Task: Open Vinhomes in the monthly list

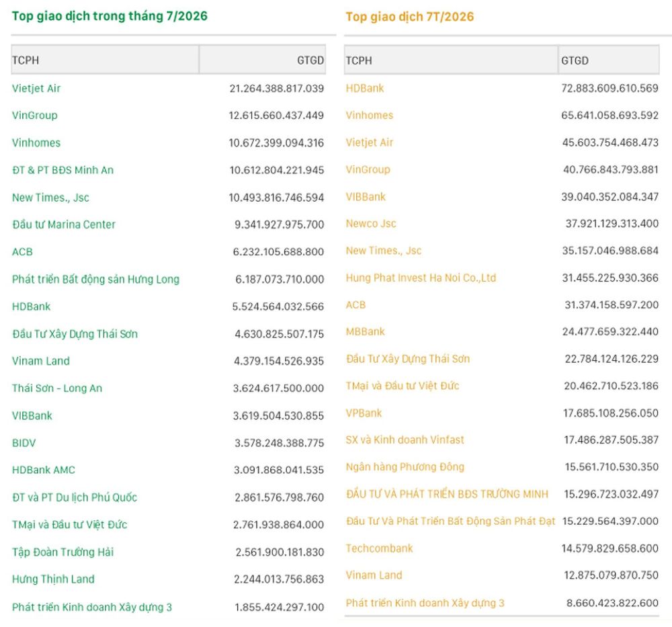Action: point(36,142)
